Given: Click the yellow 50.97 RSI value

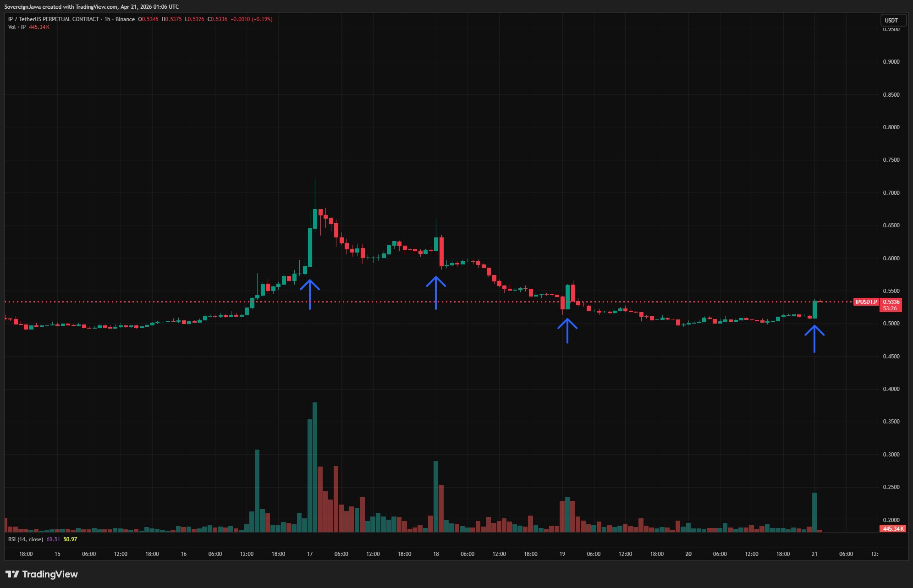Looking at the screenshot, I should (x=70, y=539).
